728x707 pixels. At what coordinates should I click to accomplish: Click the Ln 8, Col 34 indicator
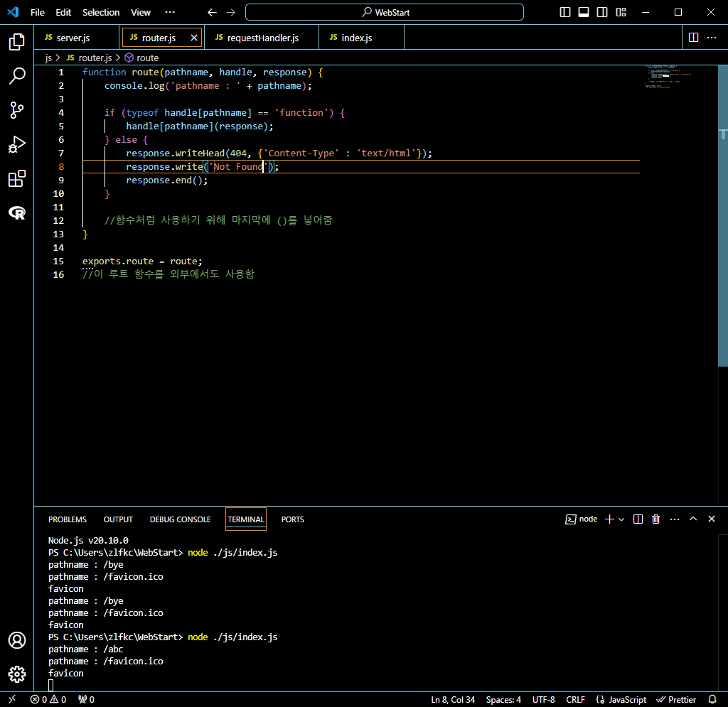(x=453, y=699)
